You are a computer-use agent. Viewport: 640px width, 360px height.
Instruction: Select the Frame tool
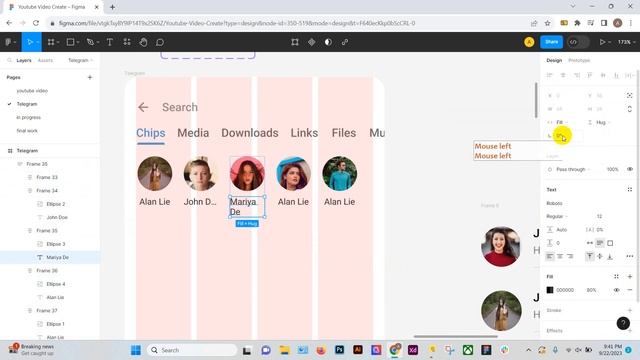51,42
